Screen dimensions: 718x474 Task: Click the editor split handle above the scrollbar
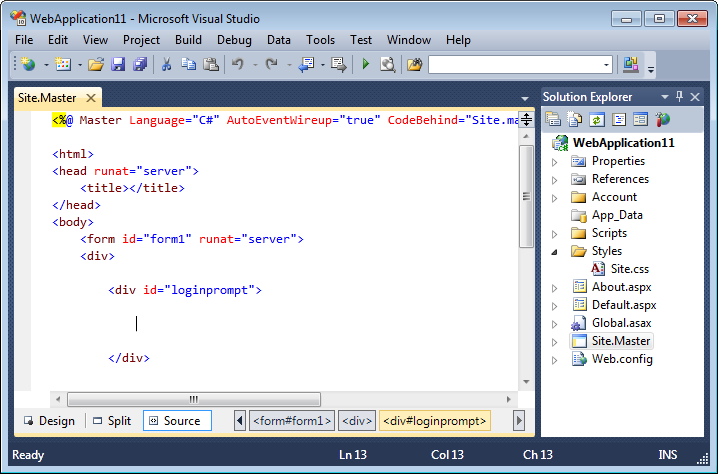[526, 120]
